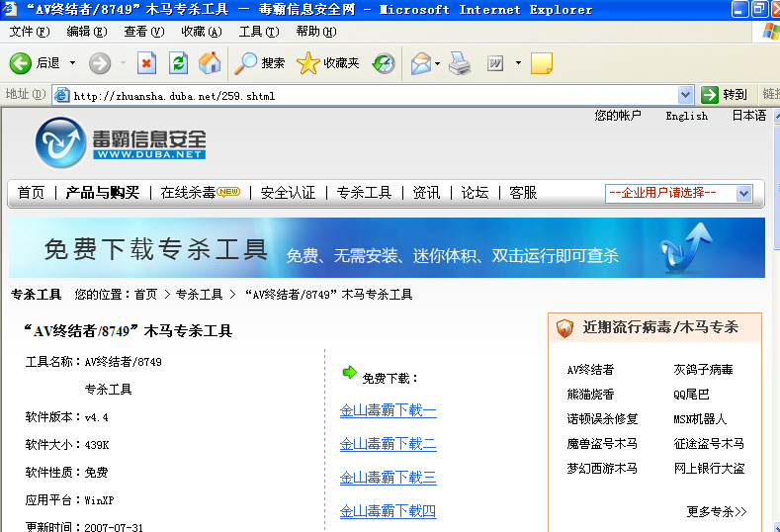Open the 灰鸽子病毒 sidebar link
The height and width of the screenshot is (532, 780).
(x=703, y=370)
